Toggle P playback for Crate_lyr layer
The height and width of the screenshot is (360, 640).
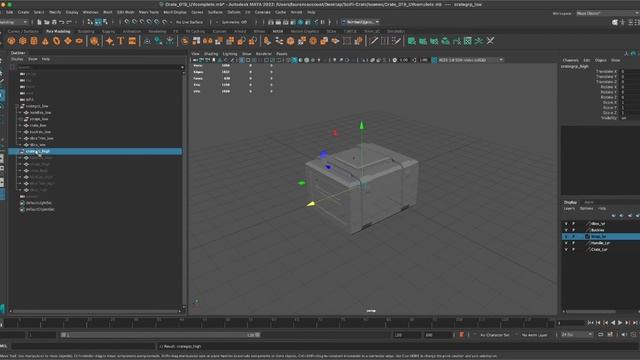point(573,249)
